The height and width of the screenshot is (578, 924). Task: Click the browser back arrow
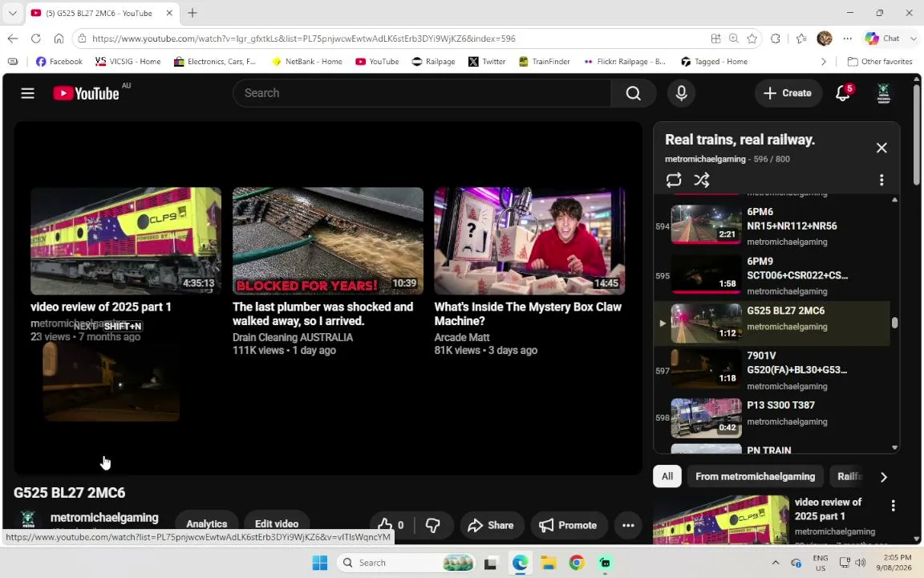coord(13,39)
